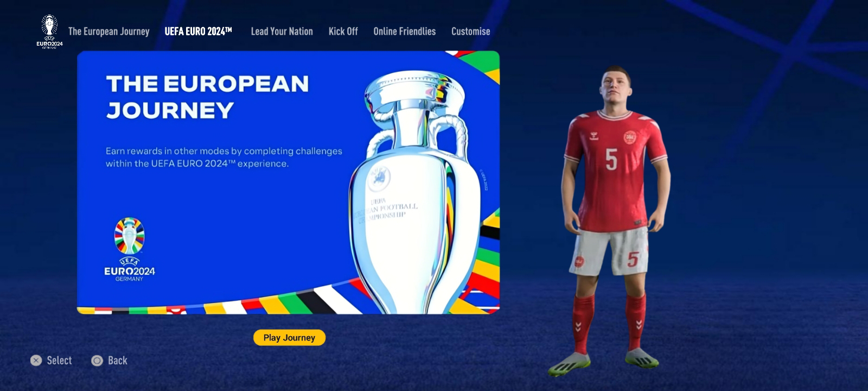Click the EURO 2024 Germany logo on the banner
This screenshot has height=391, width=868.
pyautogui.click(x=129, y=249)
